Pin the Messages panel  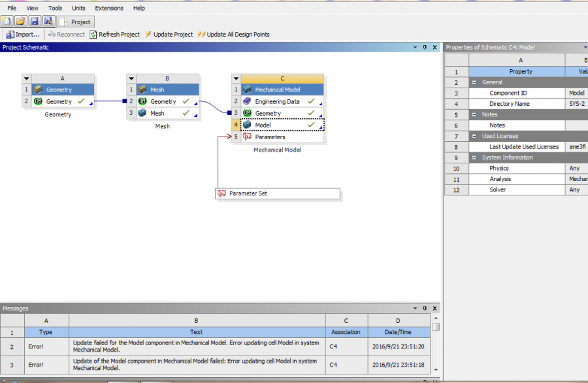point(425,308)
